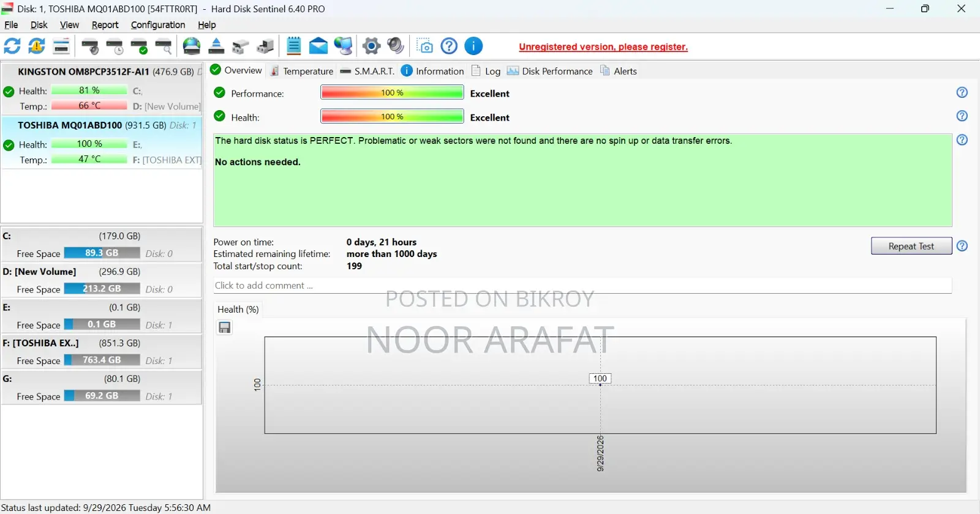The height and width of the screenshot is (514, 980).
Task: Click the status last updated text
Action: click(106, 508)
